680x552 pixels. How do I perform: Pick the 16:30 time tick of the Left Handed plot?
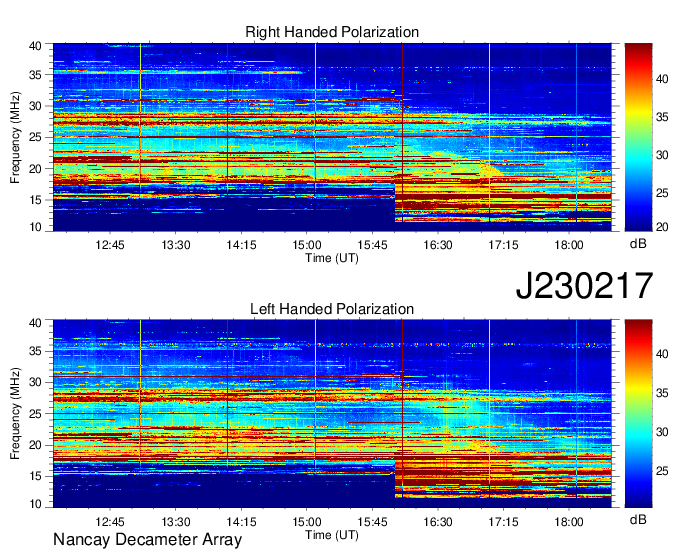(x=438, y=522)
